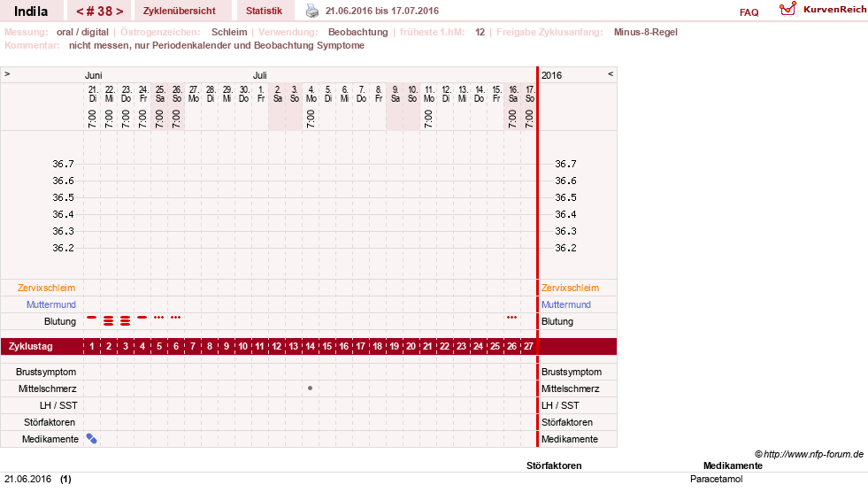Click left Medikamente row label
Screen dimensions: 868x500
coord(50,439)
